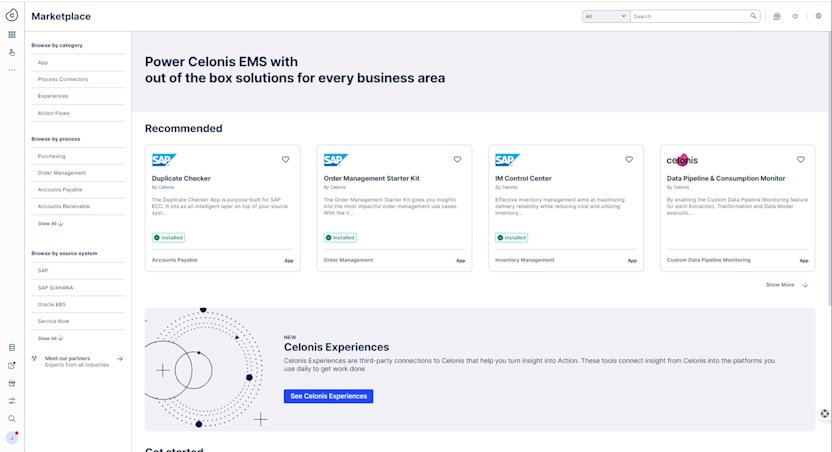Image resolution: width=832 pixels, height=452 pixels.
Task: Click in the Search input field
Action: pos(689,16)
